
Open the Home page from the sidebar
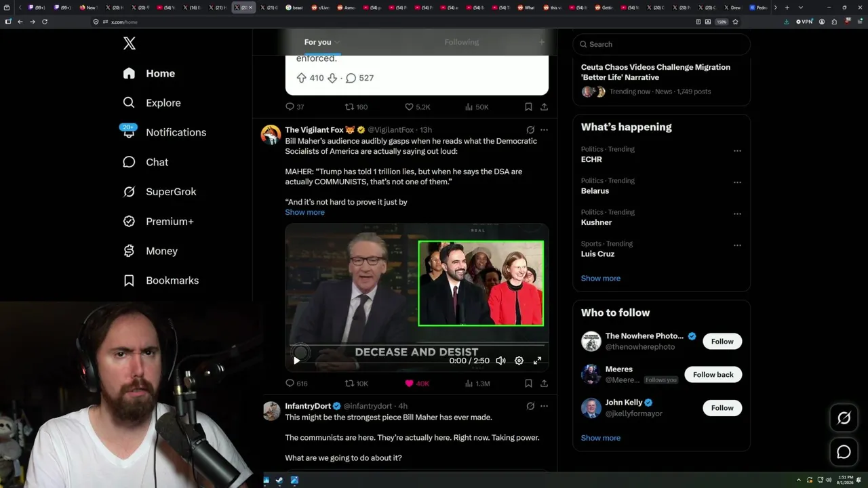[149, 73]
